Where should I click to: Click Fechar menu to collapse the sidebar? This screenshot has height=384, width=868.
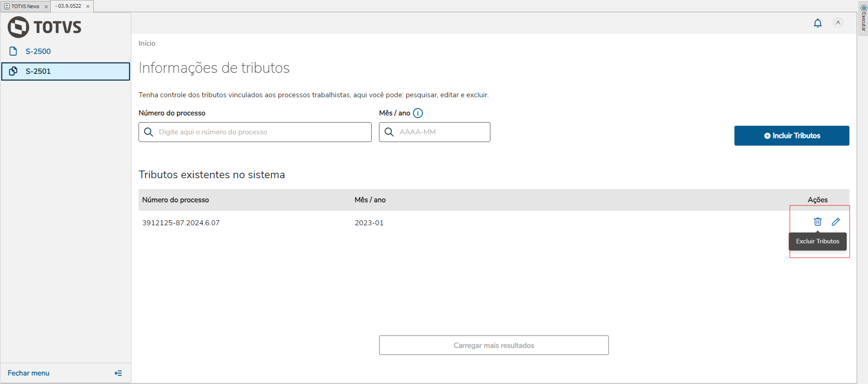29,373
